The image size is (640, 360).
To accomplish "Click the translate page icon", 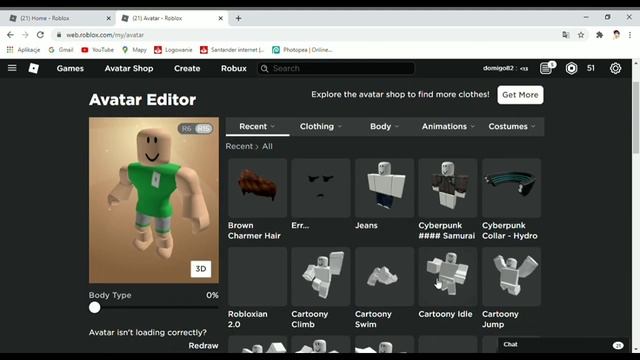I will [x=565, y=35].
